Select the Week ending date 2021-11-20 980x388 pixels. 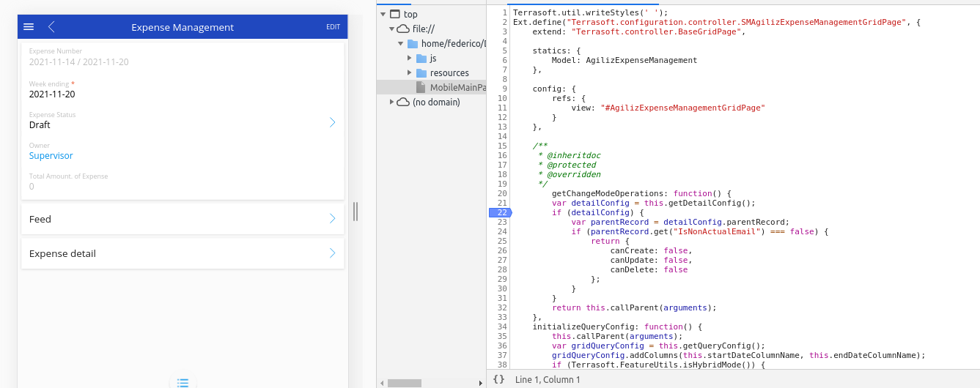pyautogui.click(x=52, y=94)
